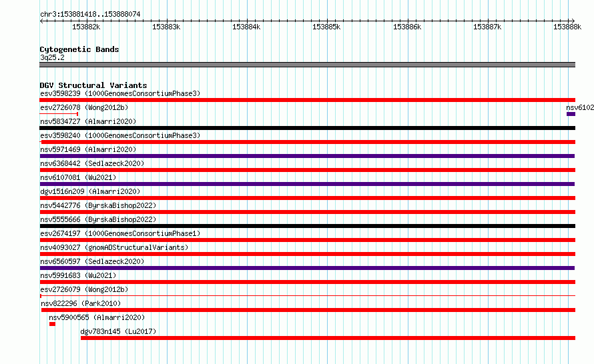The image size is (594, 364).
Task: Select the red bar under esv2674197
Action: coord(307,240)
